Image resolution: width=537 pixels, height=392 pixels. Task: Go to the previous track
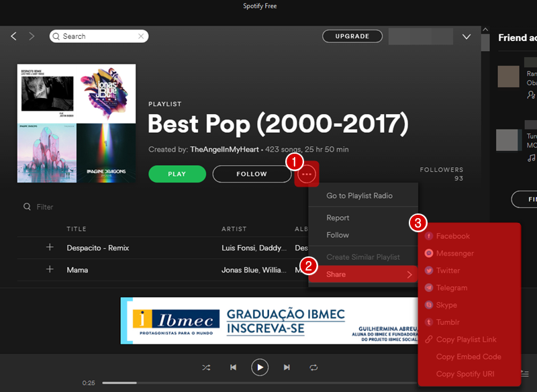[233, 367]
